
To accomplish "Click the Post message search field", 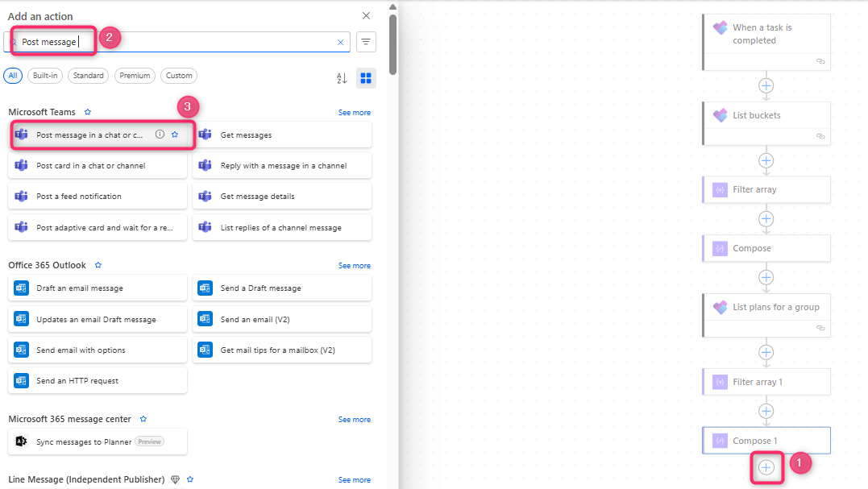I will [x=177, y=42].
